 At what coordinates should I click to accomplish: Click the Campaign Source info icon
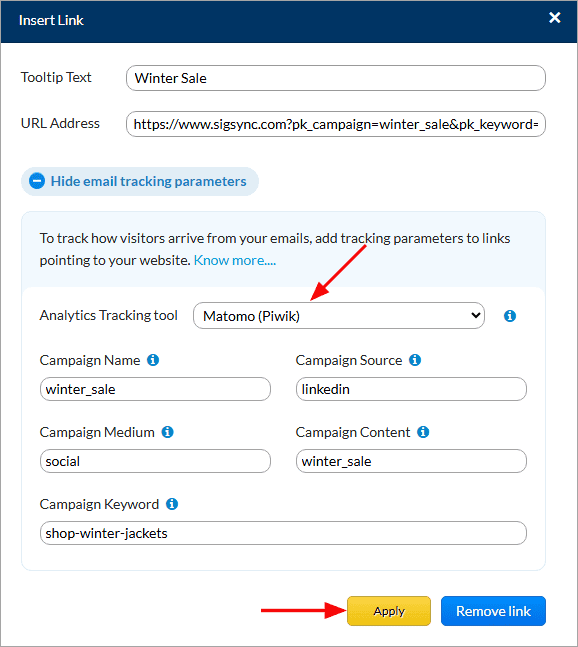[x=415, y=360]
